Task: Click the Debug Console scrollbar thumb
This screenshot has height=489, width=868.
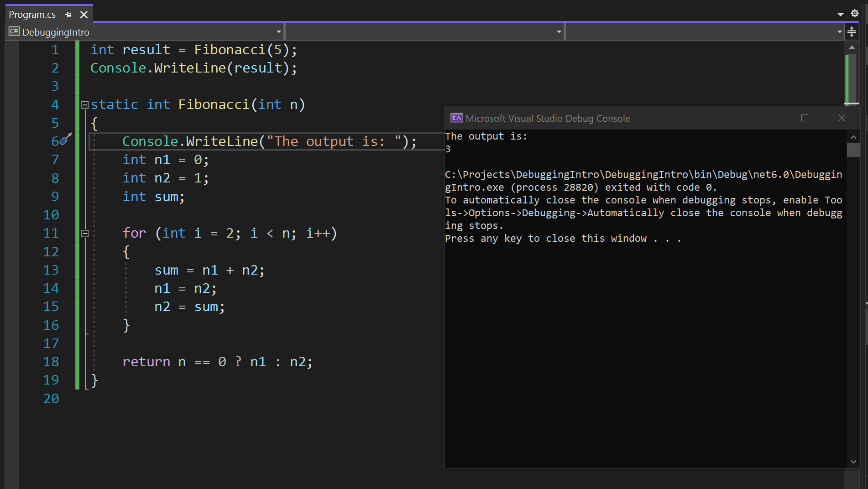Action: 853,150
